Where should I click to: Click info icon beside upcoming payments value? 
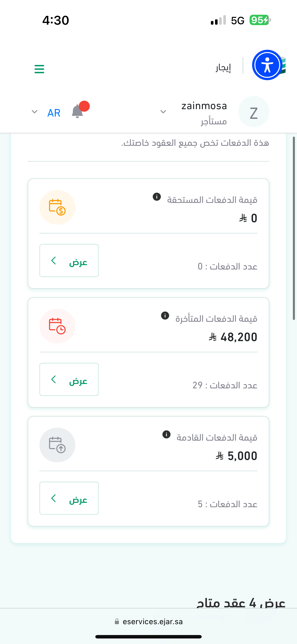click(166, 434)
